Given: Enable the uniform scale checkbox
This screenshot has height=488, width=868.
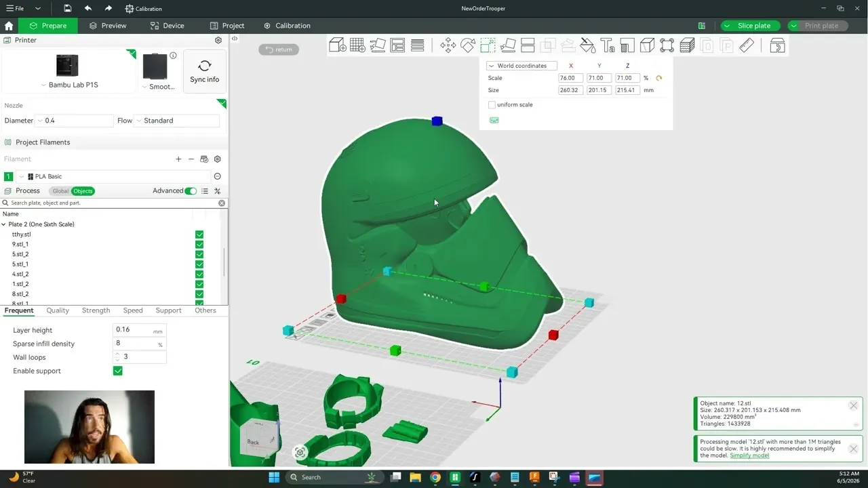Looking at the screenshot, I should click(x=492, y=104).
